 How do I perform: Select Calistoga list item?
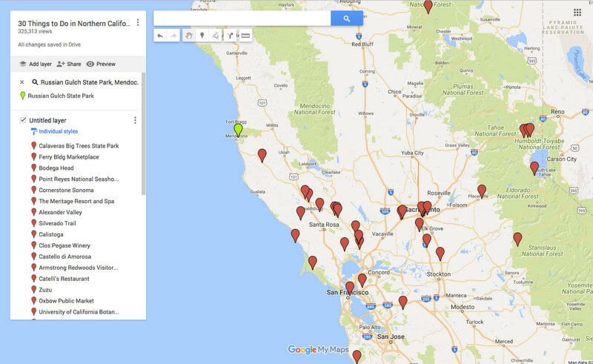click(x=51, y=234)
